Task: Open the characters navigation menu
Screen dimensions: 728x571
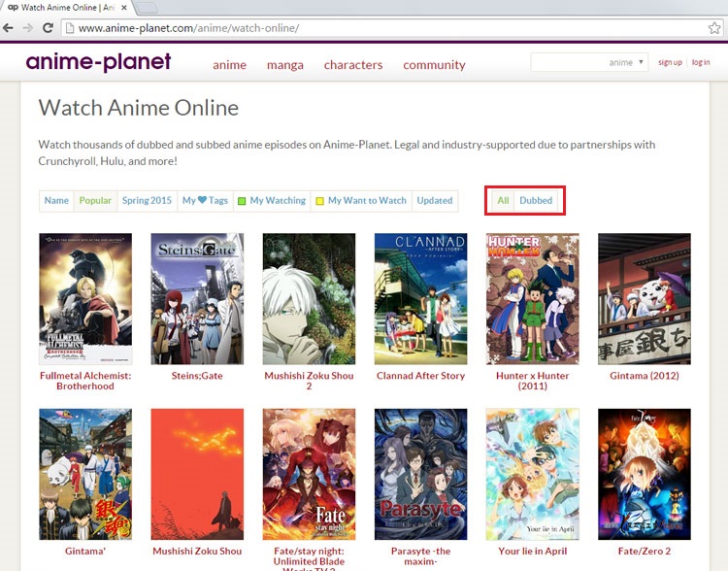Action: [x=353, y=65]
